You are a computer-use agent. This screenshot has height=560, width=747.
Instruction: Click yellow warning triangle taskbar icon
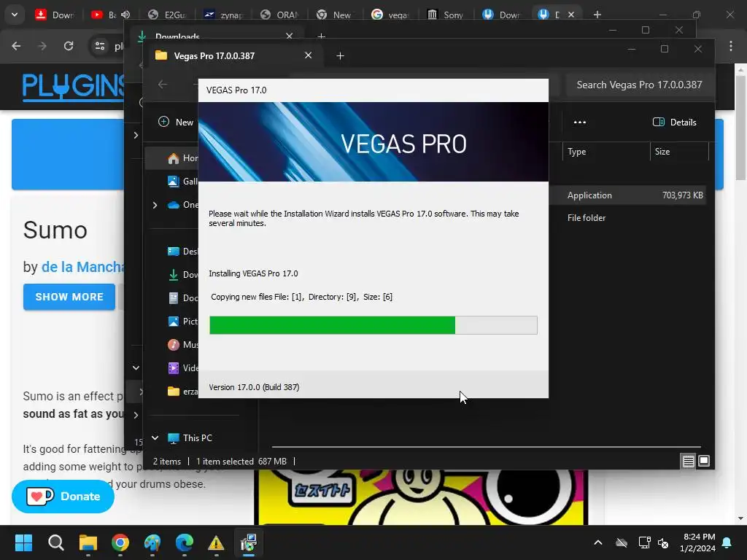(x=216, y=542)
